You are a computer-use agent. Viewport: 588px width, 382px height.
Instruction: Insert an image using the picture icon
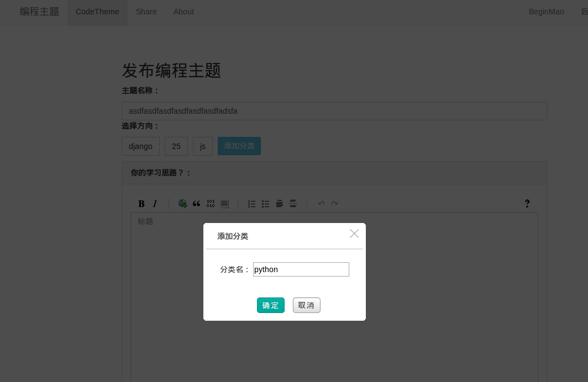click(224, 204)
